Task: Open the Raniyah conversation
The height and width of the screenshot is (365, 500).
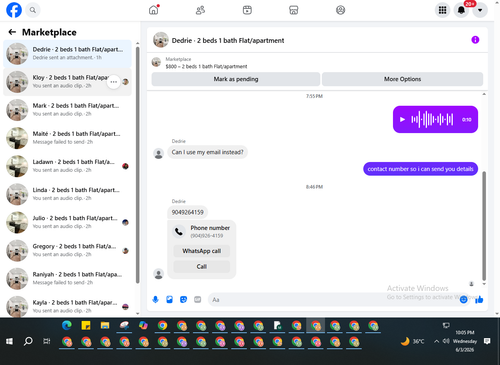Action: (67, 278)
